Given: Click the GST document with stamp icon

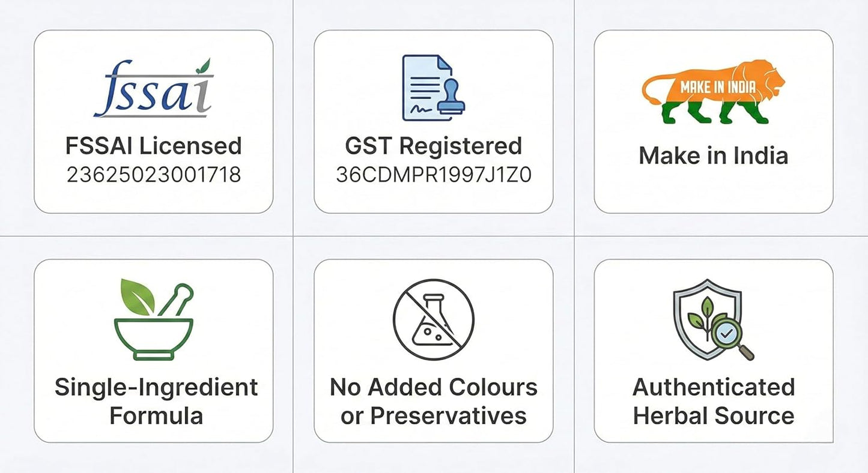Looking at the screenshot, I should pyautogui.click(x=432, y=87).
